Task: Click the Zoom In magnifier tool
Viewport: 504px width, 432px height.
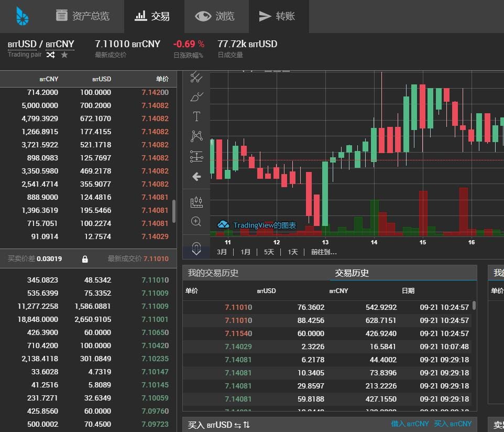Action: [196, 222]
